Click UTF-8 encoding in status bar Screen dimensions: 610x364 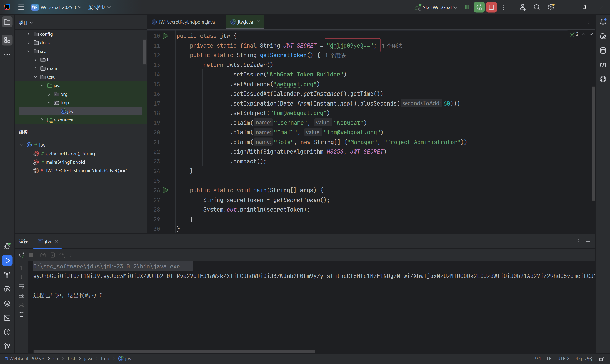(x=563, y=359)
